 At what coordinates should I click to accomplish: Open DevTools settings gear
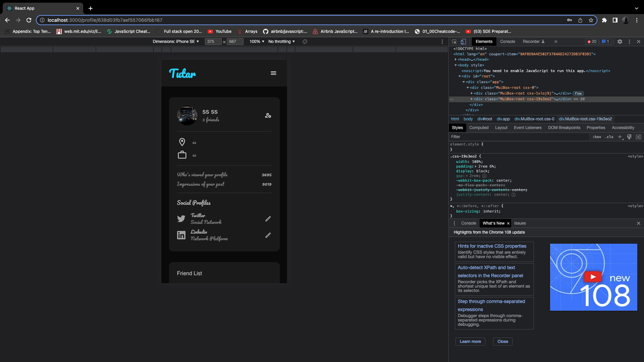pos(620,42)
